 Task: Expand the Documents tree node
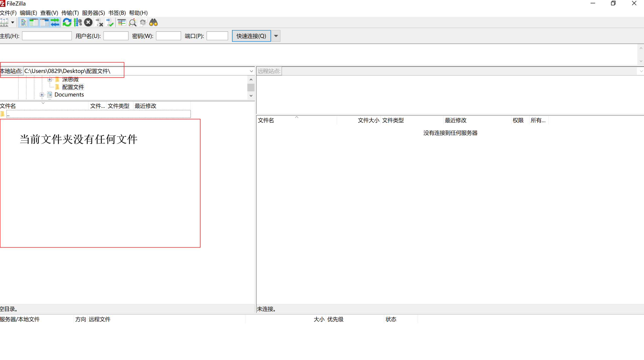coord(42,95)
